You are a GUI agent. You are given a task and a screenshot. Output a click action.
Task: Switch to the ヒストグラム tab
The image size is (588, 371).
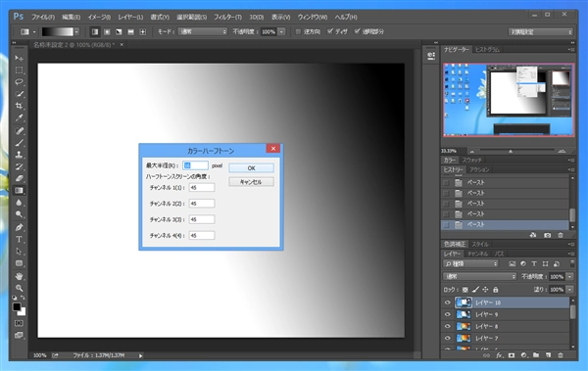point(487,50)
